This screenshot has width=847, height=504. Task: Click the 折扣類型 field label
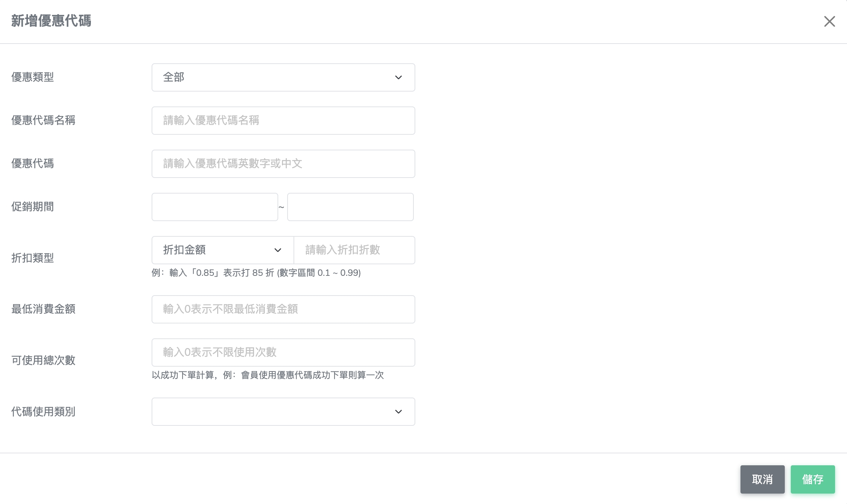pos(33,258)
